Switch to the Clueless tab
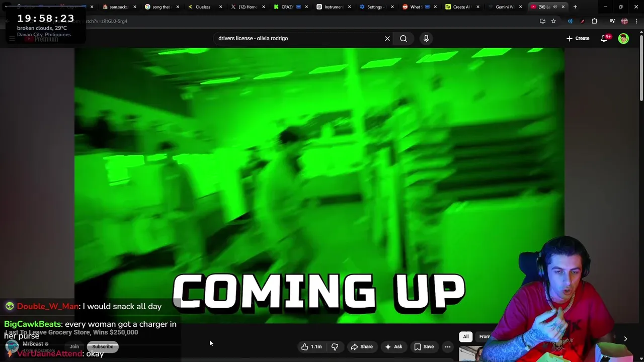The width and height of the screenshot is (644, 362). click(203, 7)
